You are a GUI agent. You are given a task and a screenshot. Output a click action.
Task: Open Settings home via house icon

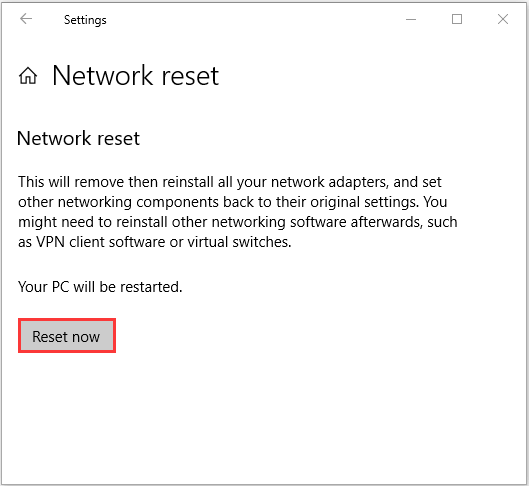coord(28,76)
